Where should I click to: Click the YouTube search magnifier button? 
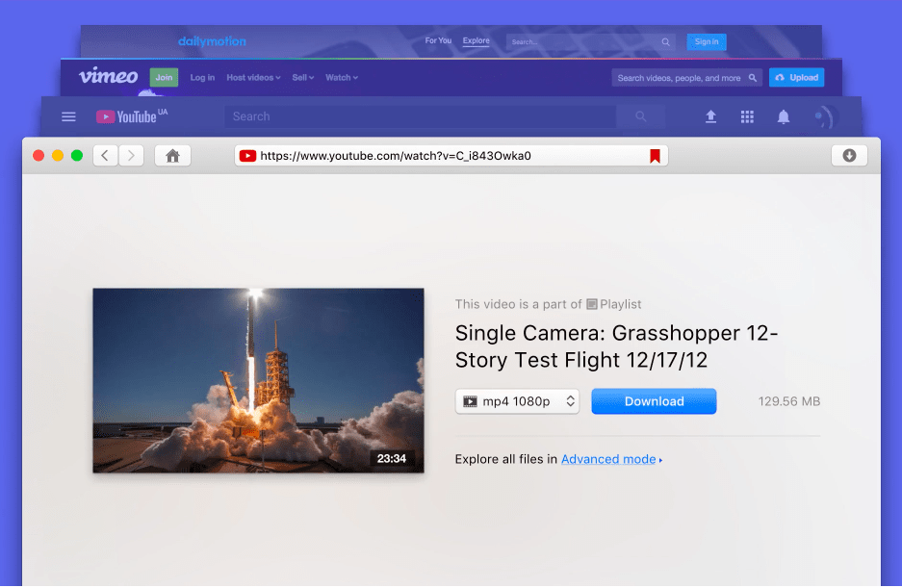[641, 116]
